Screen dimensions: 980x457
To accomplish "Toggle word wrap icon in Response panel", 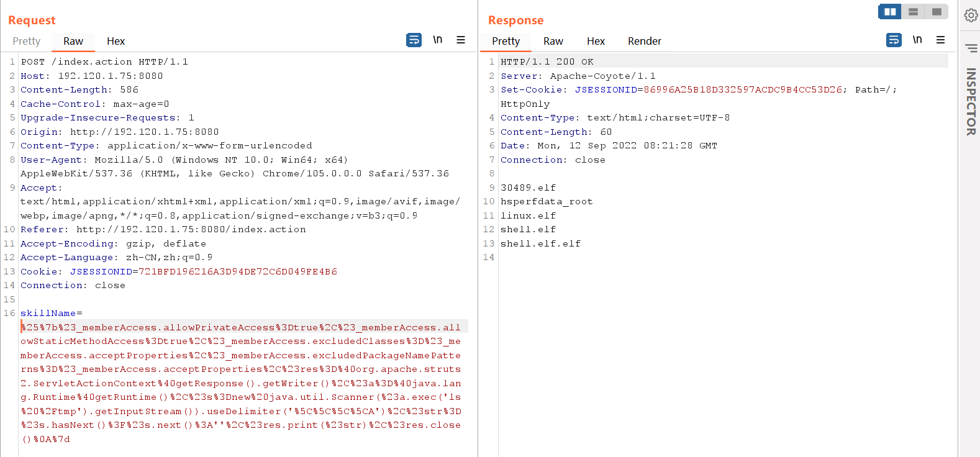I will coord(894,40).
